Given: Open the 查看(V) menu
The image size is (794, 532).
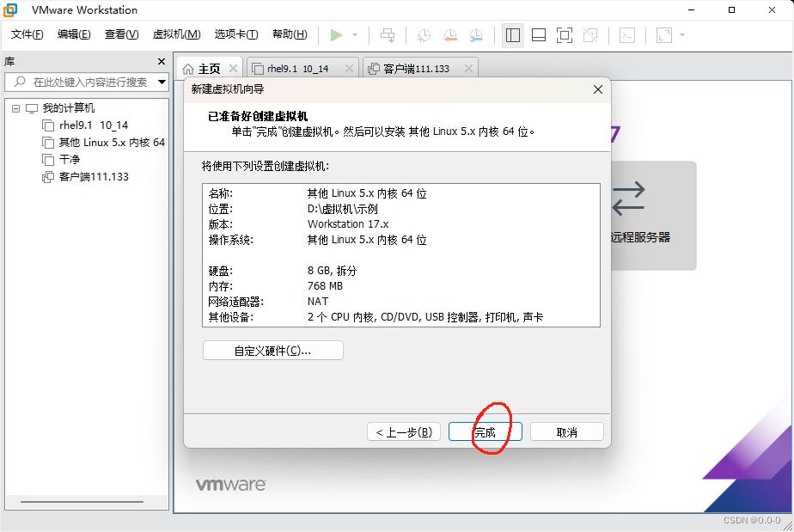Looking at the screenshot, I should [121, 34].
